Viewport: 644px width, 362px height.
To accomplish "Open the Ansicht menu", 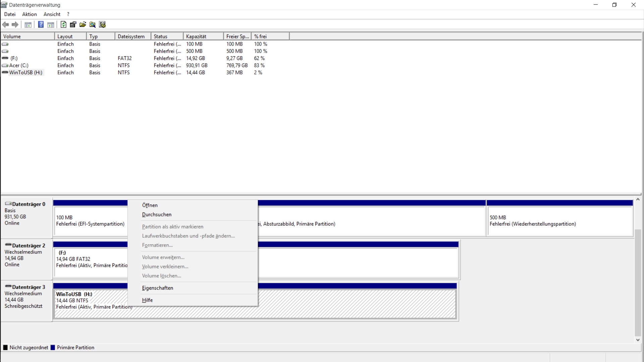I will pos(52,14).
